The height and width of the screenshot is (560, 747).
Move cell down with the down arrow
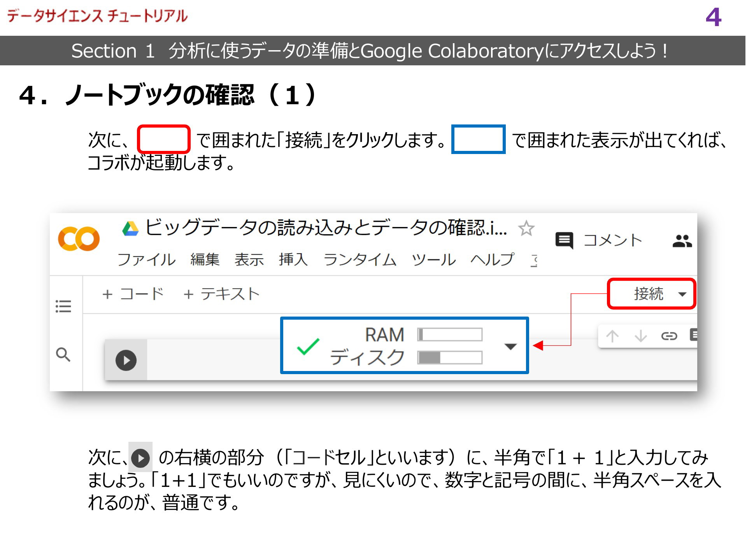pyautogui.click(x=640, y=336)
